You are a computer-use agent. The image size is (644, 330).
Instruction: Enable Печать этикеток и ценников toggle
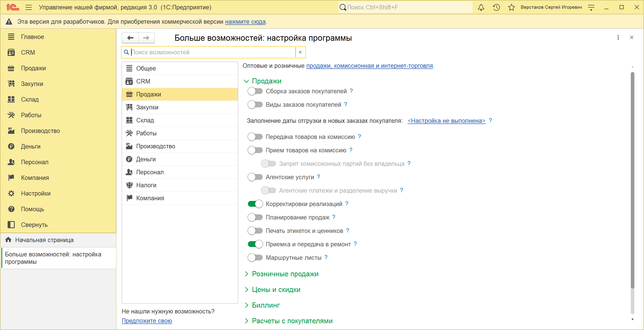click(255, 231)
